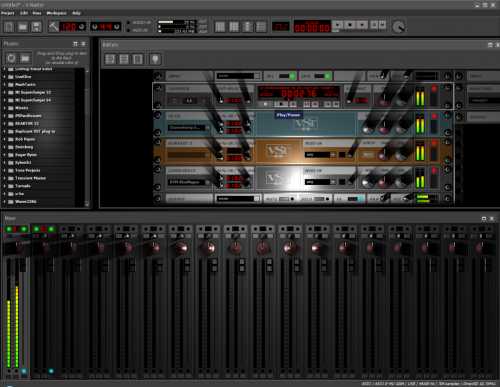This screenshot has width=500, height=387.
Task: Toggle the red mute light on the orange VSTi module
Action: (x=434, y=143)
